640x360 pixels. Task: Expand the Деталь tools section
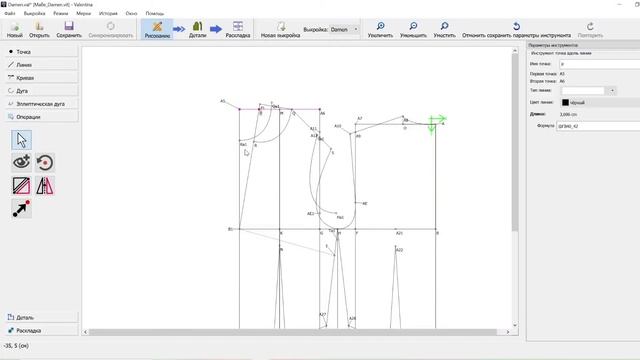click(x=42, y=317)
